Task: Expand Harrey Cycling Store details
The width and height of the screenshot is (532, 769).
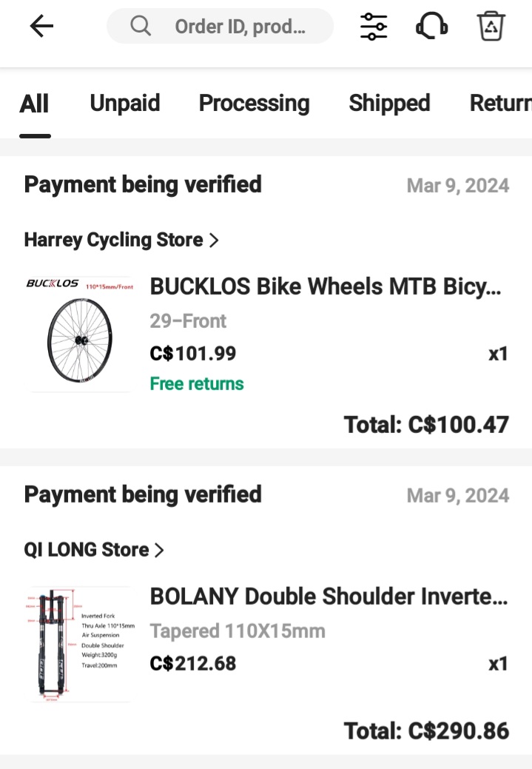Action: point(112,239)
